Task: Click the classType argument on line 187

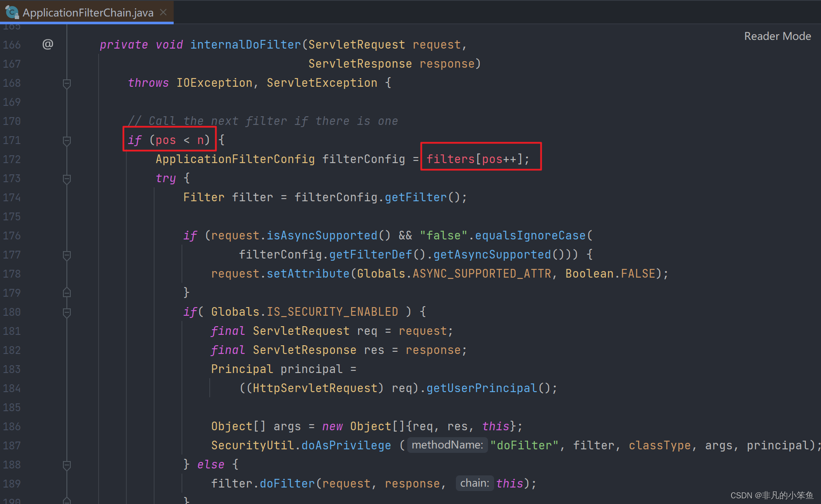Action: tap(659, 445)
